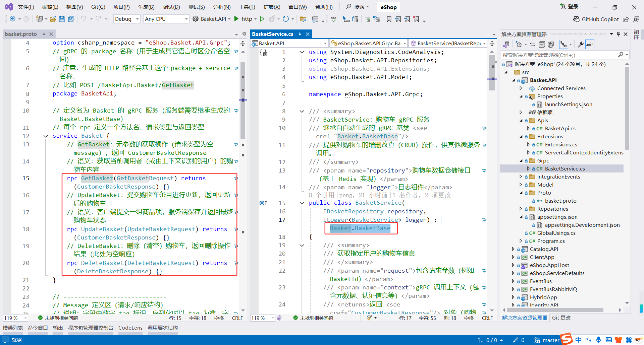
Task: Open the Any CPU platform dropdown
Action: click(x=166, y=19)
